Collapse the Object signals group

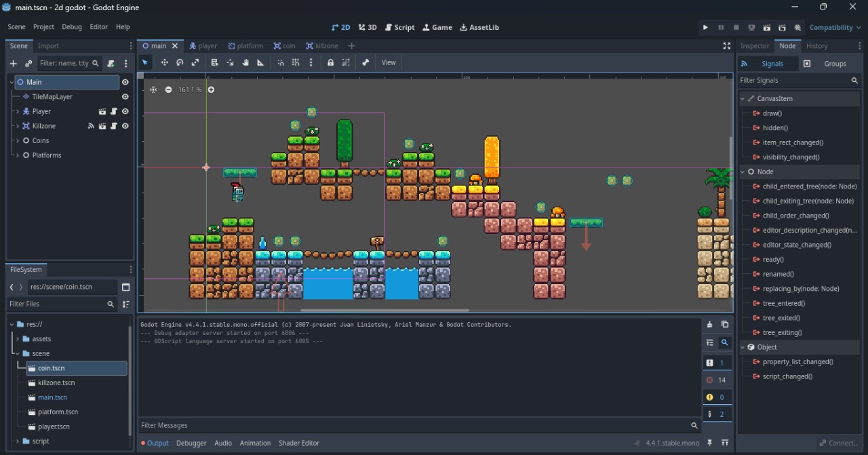(x=743, y=347)
